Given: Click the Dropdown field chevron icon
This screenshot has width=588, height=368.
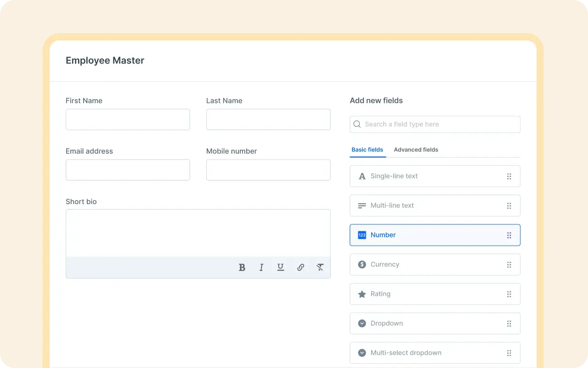Looking at the screenshot, I should tap(362, 323).
